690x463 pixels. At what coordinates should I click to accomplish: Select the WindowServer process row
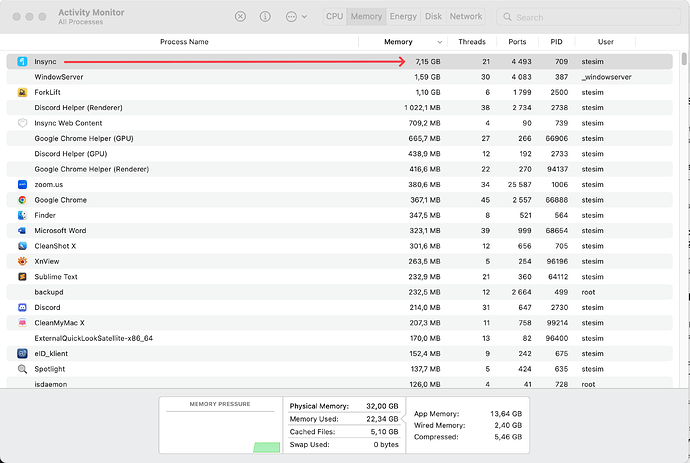[339, 77]
